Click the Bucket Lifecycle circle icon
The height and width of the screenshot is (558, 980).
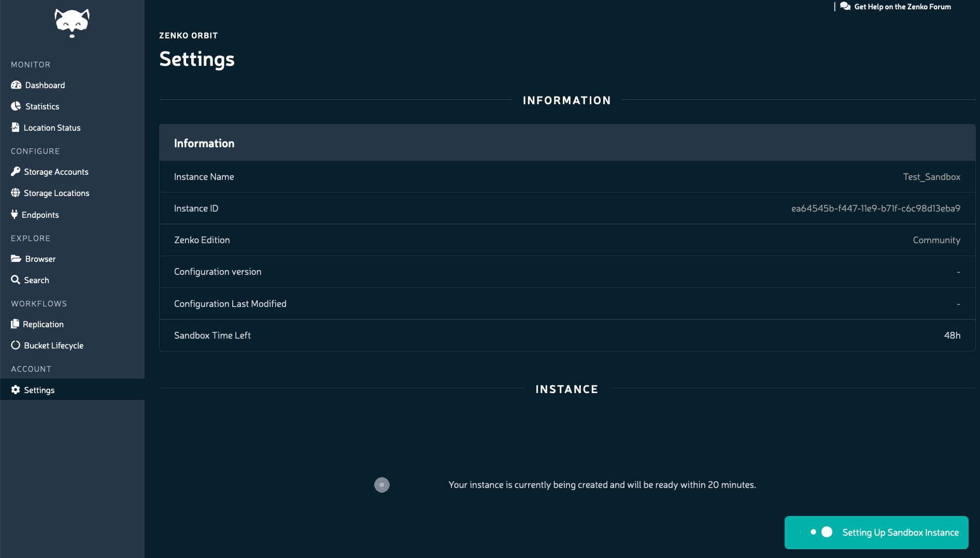point(16,345)
